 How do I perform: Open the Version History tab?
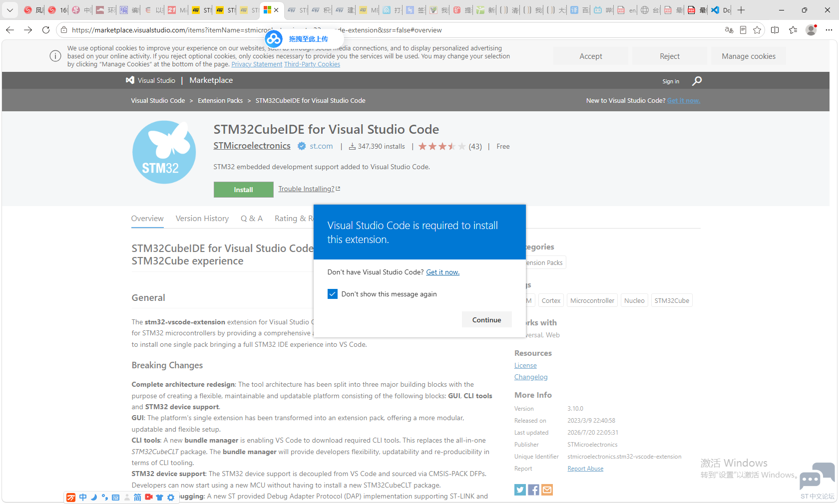point(202,219)
